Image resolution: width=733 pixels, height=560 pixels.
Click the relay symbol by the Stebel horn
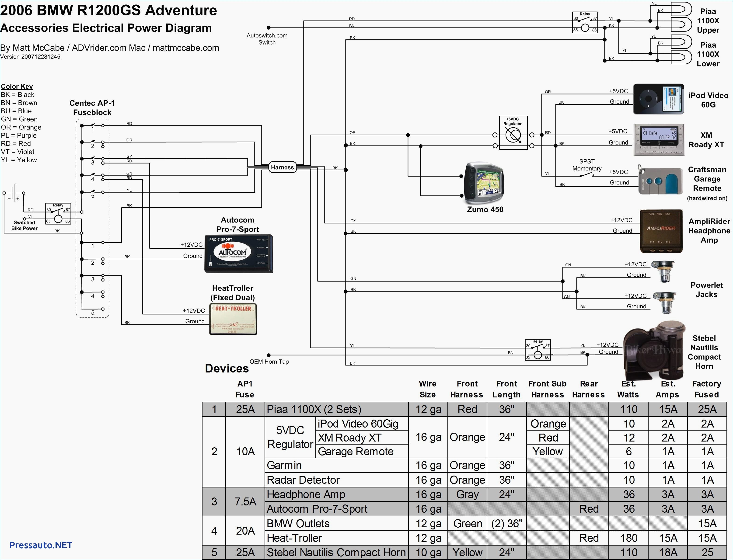pyautogui.click(x=538, y=350)
